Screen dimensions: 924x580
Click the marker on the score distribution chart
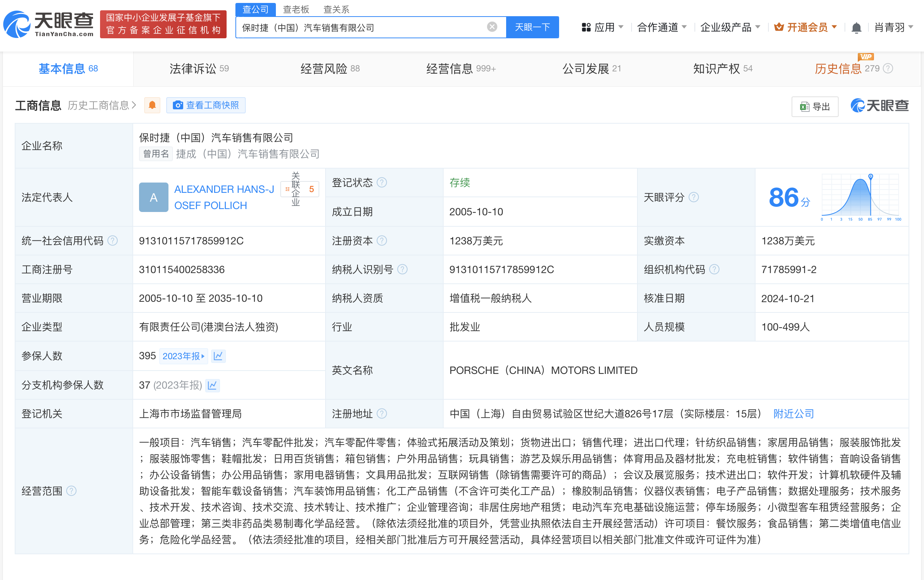(871, 176)
